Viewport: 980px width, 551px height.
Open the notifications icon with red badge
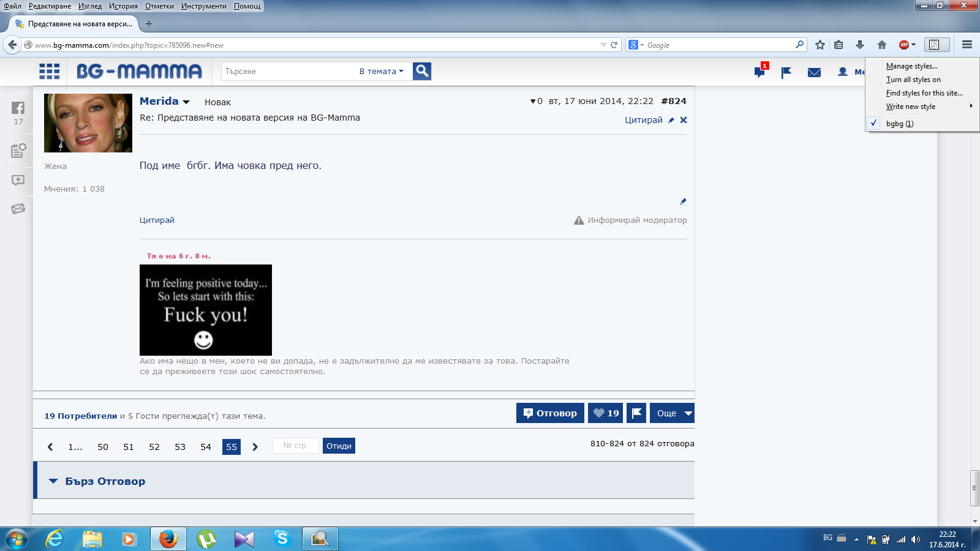pyautogui.click(x=759, y=72)
